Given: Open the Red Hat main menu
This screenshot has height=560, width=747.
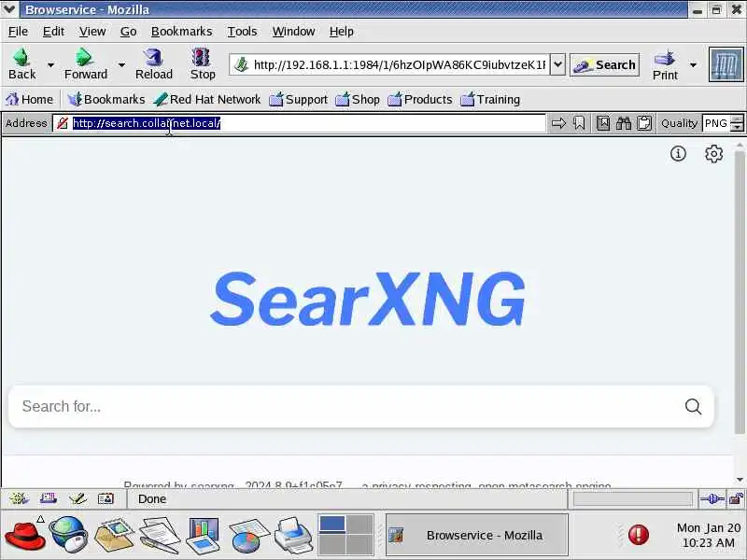Looking at the screenshot, I should click(25, 535).
